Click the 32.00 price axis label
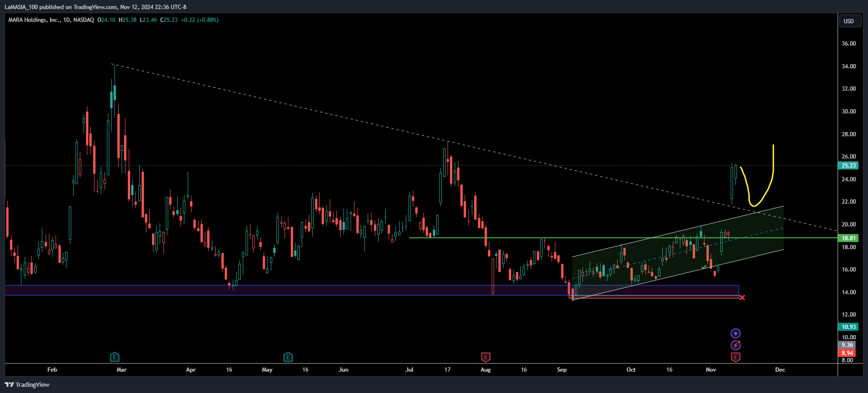This screenshot has width=868, height=393. click(849, 89)
